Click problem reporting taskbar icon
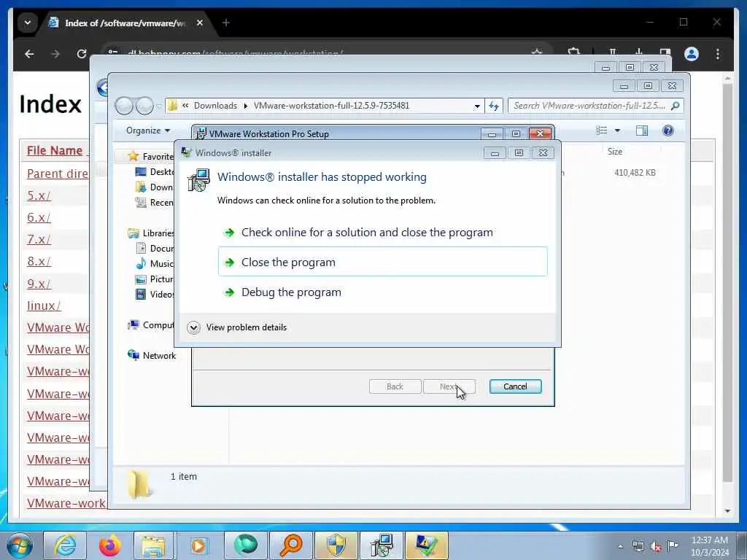The width and height of the screenshot is (747, 560). point(426,545)
